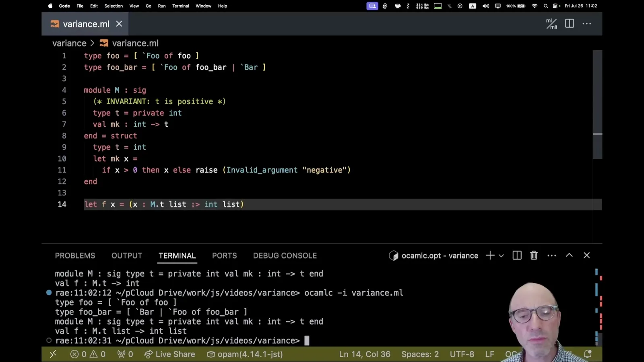Change the LF end of line sequence
Viewport: 644px width, 362px height.
[x=489, y=354]
